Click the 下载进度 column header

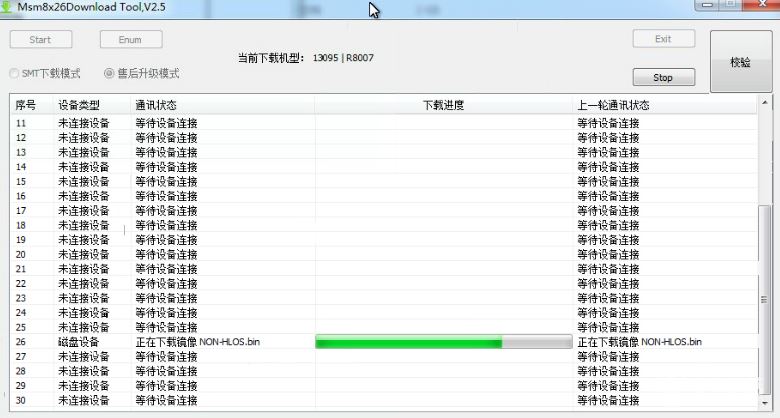[x=443, y=105]
